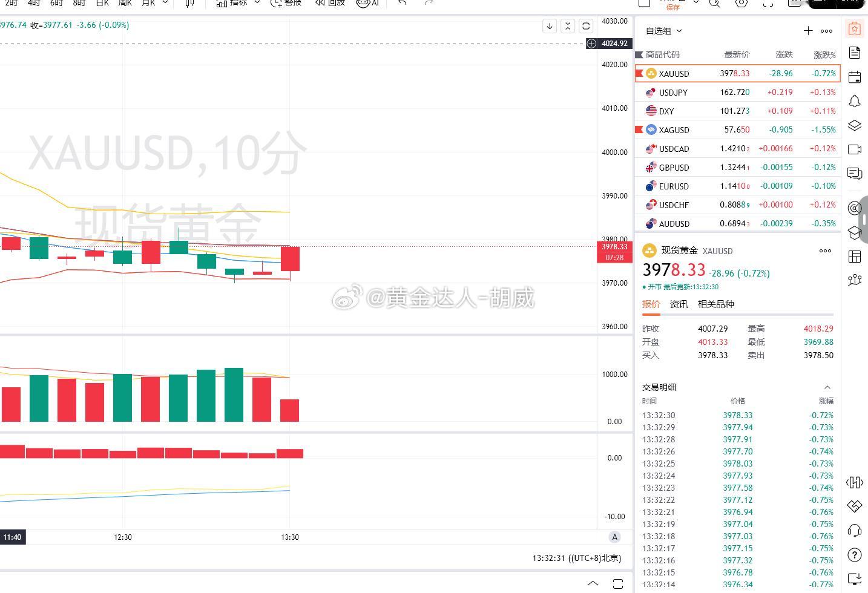The height and width of the screenshot is (593, 868).
Task: Click the sidebar collapse handle
Action: pyautogui.click(x=864, y=219)
